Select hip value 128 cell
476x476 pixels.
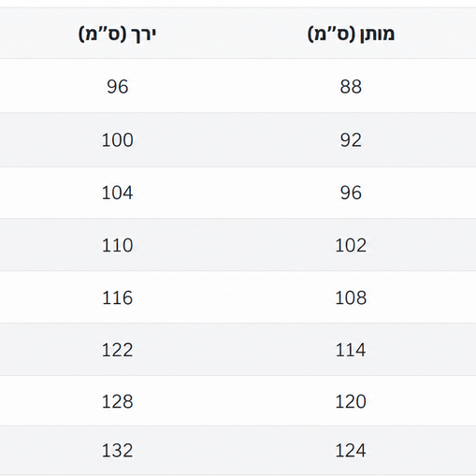point(117,401)
